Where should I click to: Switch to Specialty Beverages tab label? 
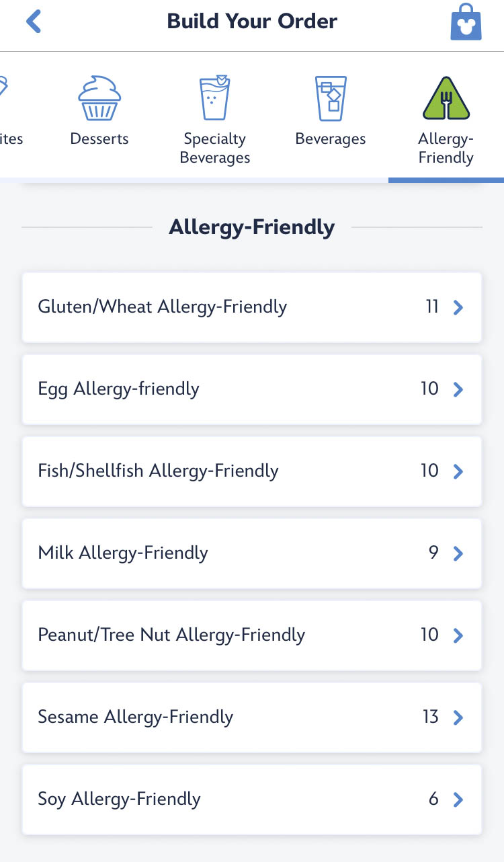214,149
